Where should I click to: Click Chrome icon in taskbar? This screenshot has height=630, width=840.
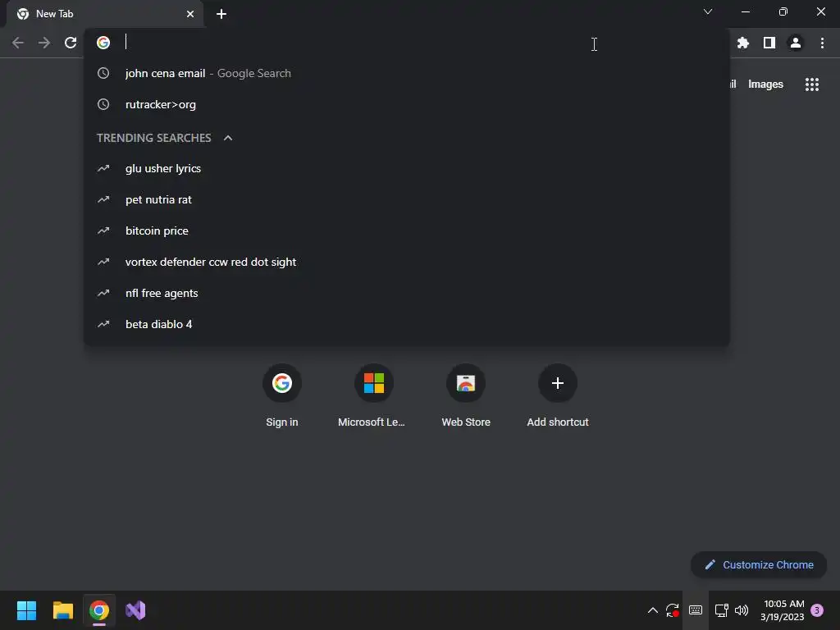tap(99, 610)
